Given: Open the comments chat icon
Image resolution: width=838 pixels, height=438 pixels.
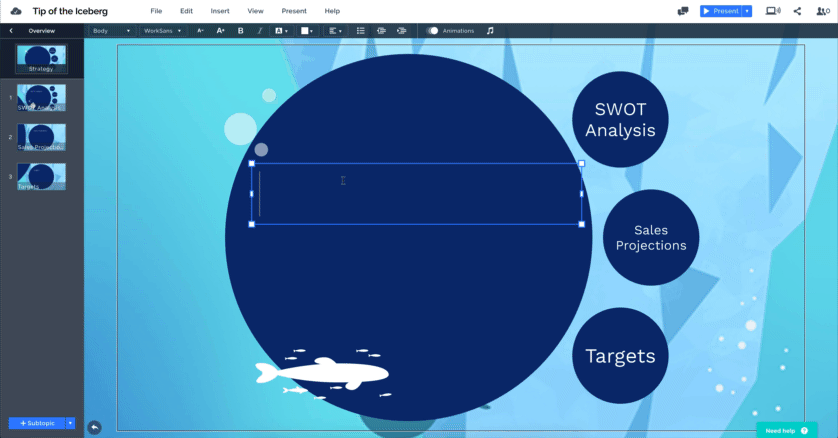Looking at the screenshot, I should 683,11.
